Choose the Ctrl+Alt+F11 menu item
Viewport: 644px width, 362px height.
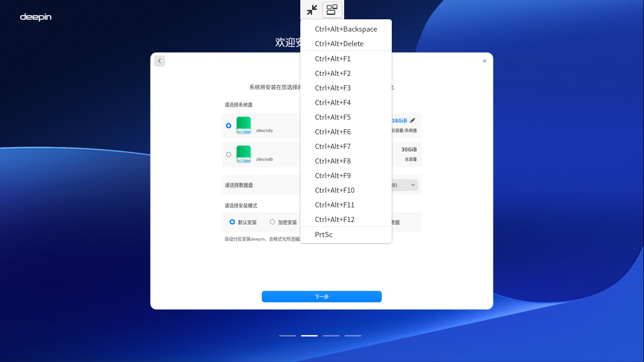346,205
